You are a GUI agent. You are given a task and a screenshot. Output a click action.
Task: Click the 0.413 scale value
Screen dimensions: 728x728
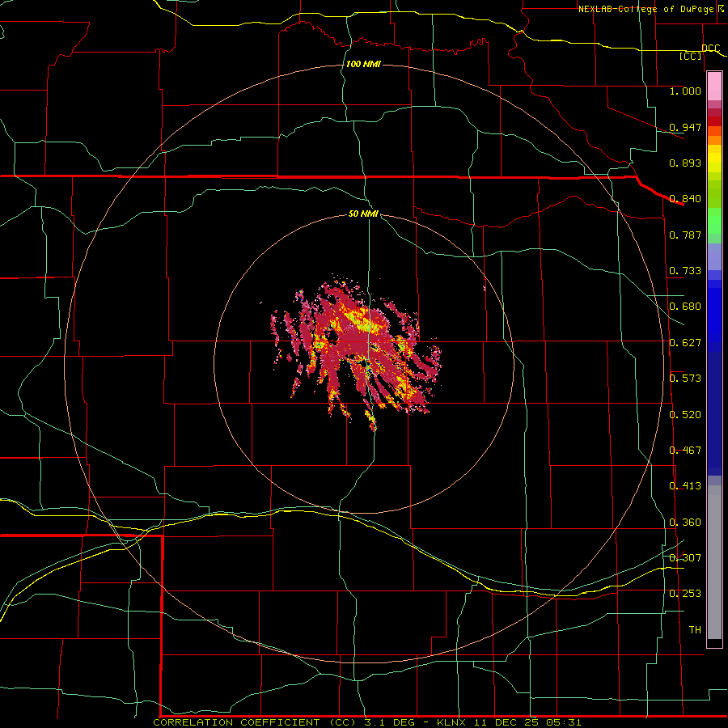[x=685, y=486]
